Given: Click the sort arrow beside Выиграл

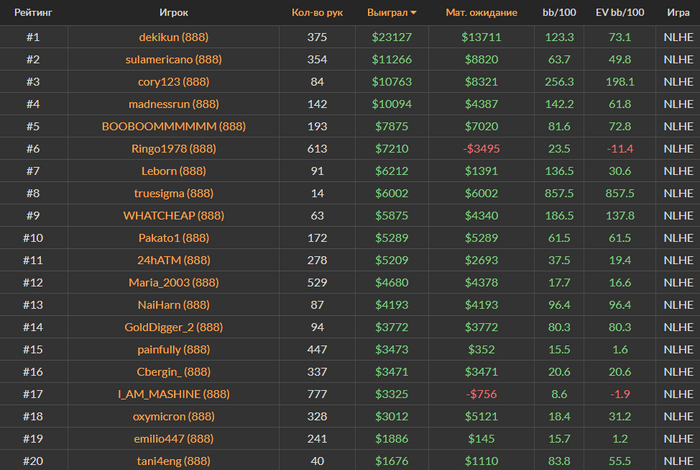Looking at the screenshot, I should pos(413,13).
